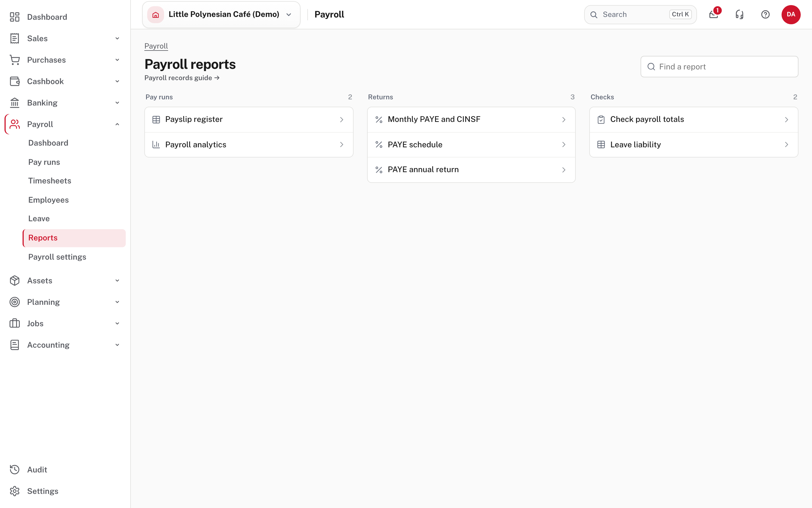The width and height of the screenshot is (812, 508).
Task: Open the help question mark icon
Action: click(765, 14)
